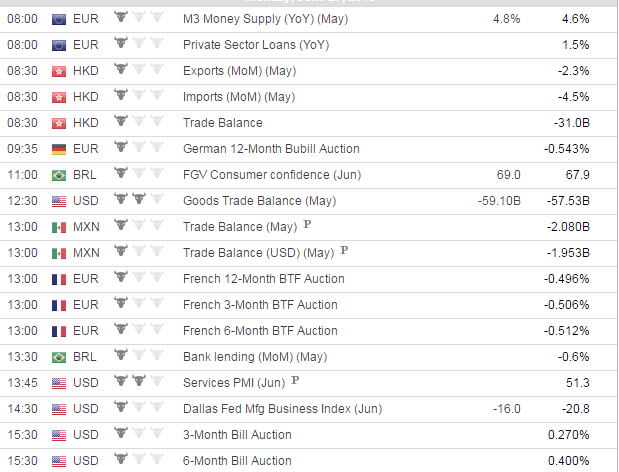This screenshot has width=619, height=472.
Task: Click the EU flag beside M3 Money Supply
Action: pyautogui.click(x=59, y=19)
